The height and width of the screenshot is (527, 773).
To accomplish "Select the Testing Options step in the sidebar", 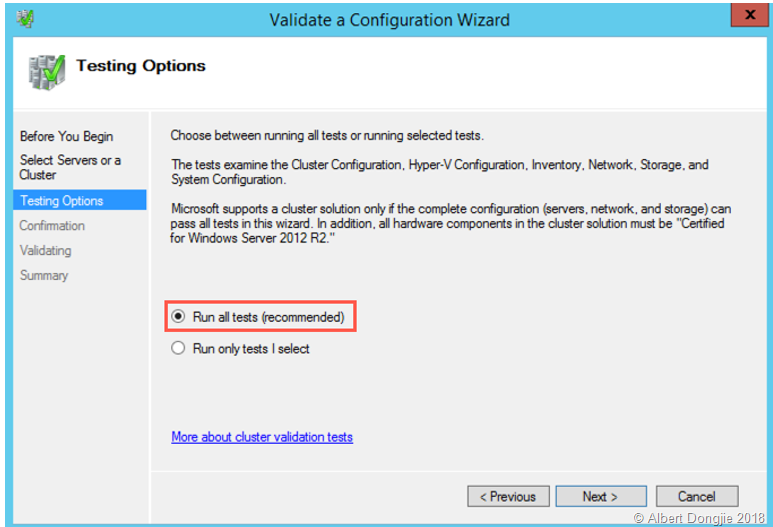I will point(61,201).
